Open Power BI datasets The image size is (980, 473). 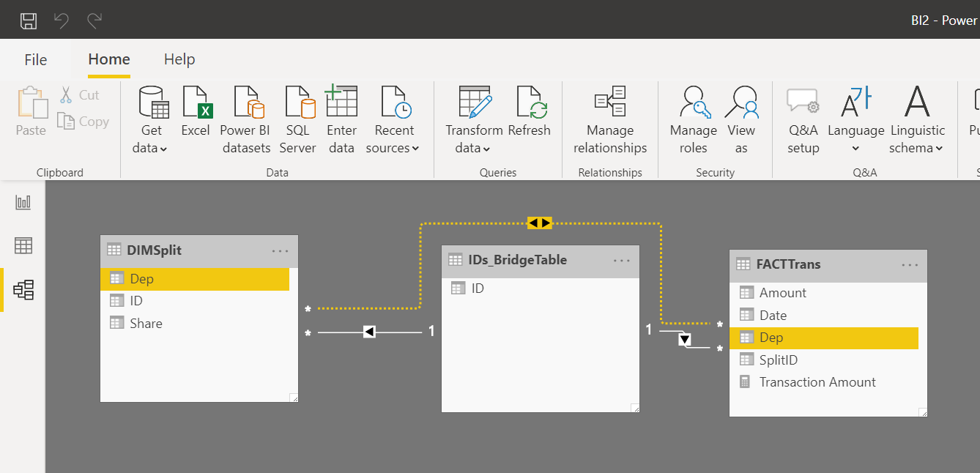pyautogui.click(x=245, y=121)
